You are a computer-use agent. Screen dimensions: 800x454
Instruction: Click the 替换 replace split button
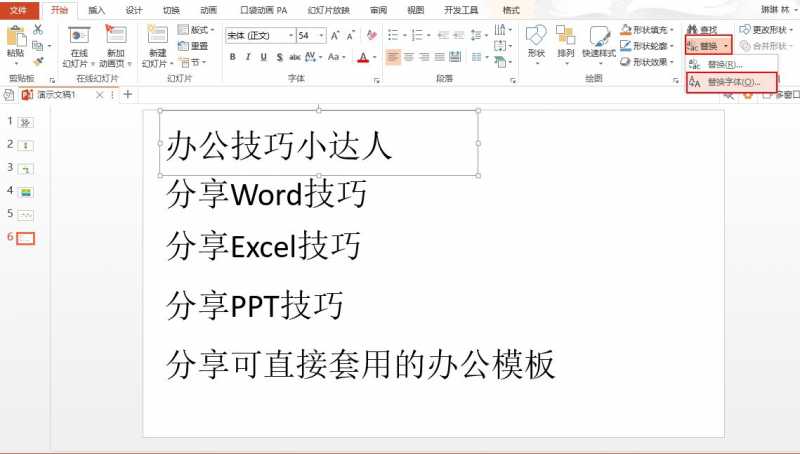pyautogui.click(x=709, y=46)
